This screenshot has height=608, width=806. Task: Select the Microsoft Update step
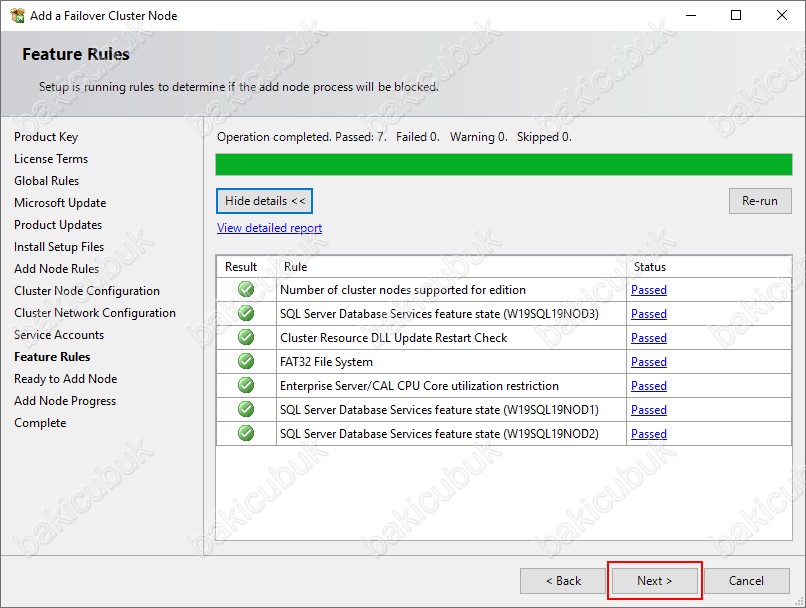60,203
